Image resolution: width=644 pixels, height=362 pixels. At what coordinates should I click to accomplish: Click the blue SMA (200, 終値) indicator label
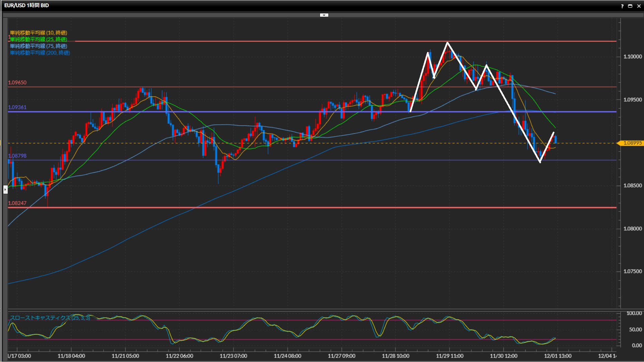pyautogui.click(x=40, y=53)
